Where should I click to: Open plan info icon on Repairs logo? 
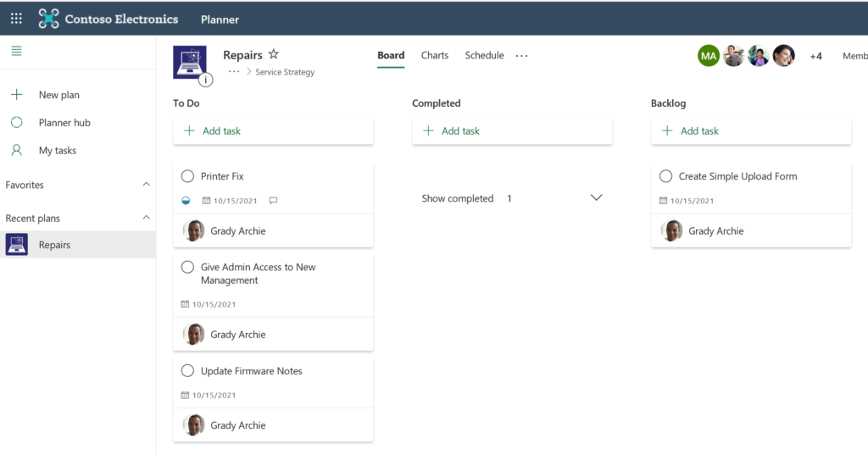[205, 80]
